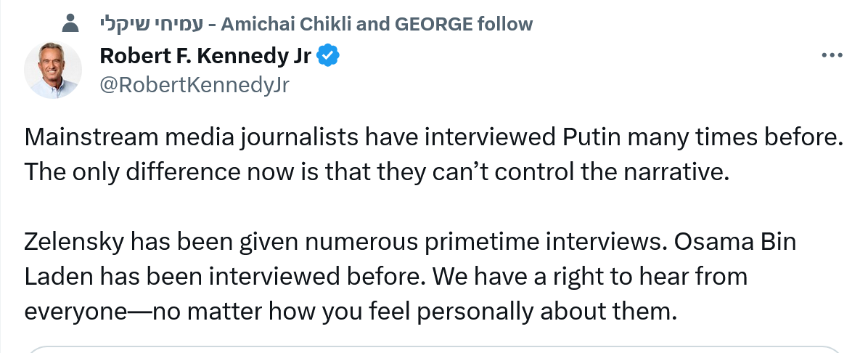Click the person icon beside follow context
868x353 pixels.
coord(71,25)
